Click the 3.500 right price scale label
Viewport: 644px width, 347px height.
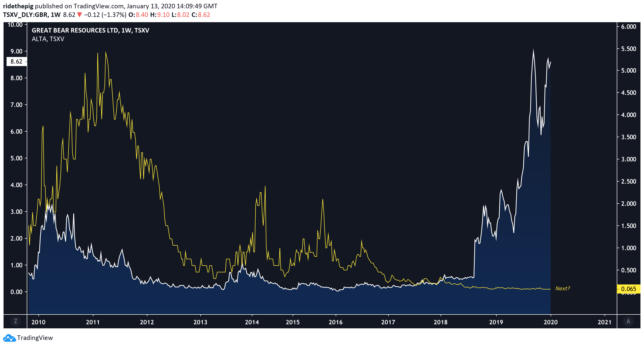click(629, 137)
